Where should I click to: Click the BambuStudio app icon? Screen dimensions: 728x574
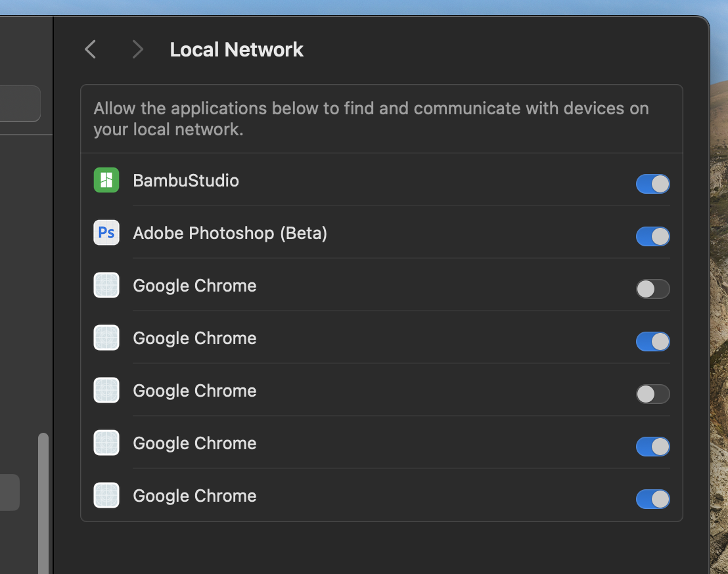(106, 180)
